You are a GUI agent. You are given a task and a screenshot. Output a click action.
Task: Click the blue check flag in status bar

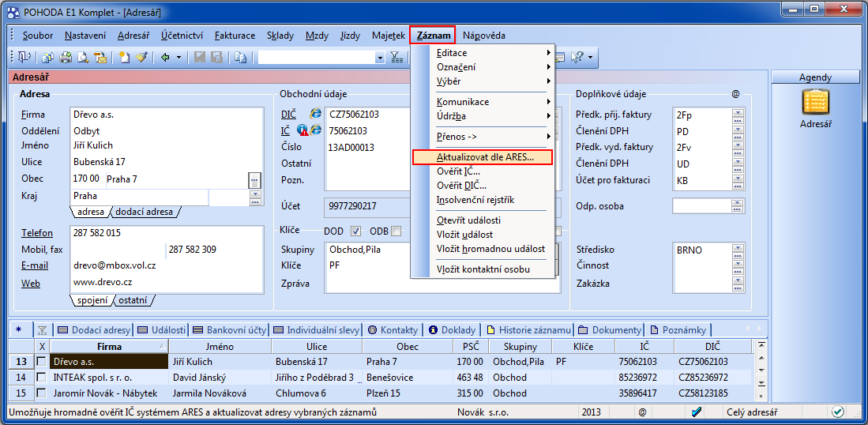(x=697, y=412)
